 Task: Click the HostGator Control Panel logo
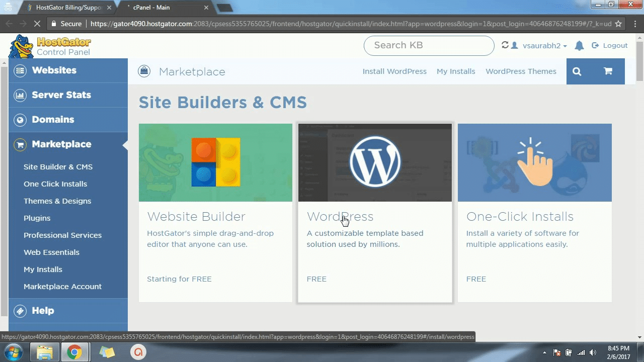point(50,46)
